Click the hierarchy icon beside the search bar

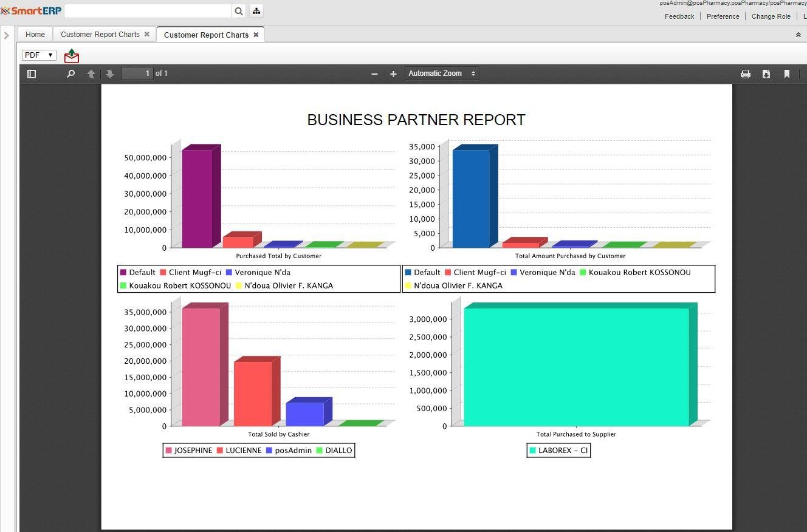tap(256, 11)
